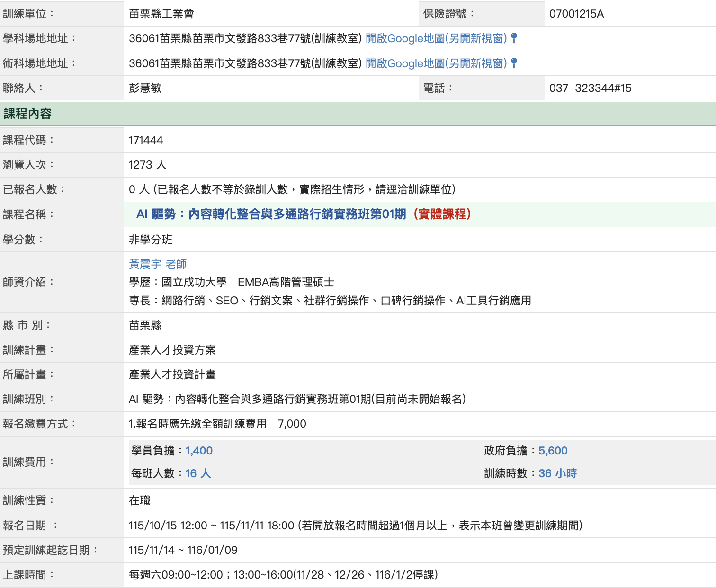Image resolution: width=716 pixels, height=588 pixels.
Task: Click the 術科場地地址 address text 36061苗栗縣
Action: click(x=245, y=63)
